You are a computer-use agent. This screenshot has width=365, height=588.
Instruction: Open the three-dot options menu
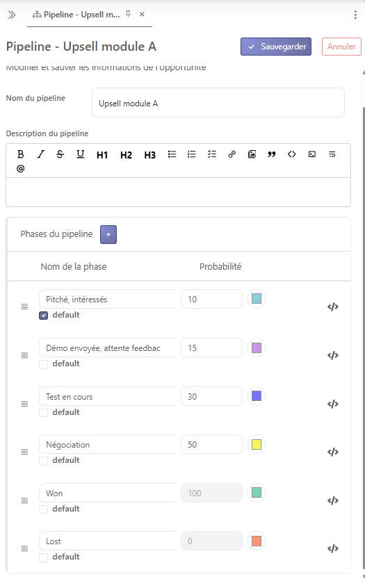[355, 15]
